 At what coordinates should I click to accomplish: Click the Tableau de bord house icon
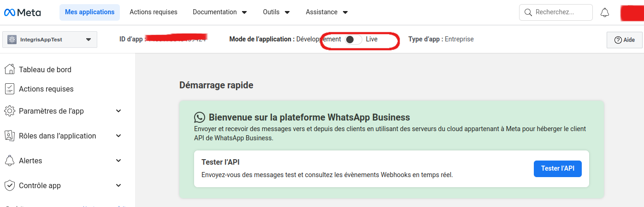(x=9, y=69)
